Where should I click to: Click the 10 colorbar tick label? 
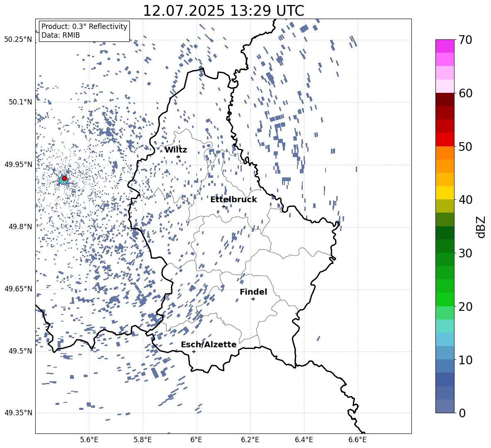click(465, 360)
